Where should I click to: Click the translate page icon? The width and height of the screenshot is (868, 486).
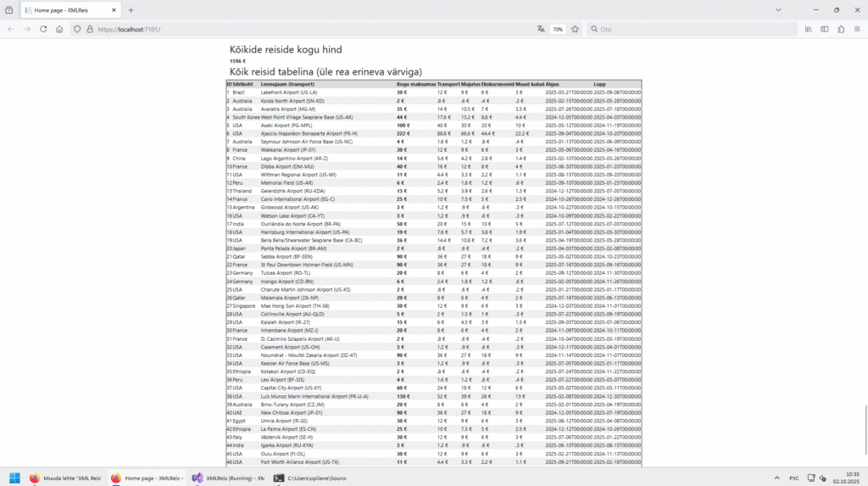click(541, 29)
